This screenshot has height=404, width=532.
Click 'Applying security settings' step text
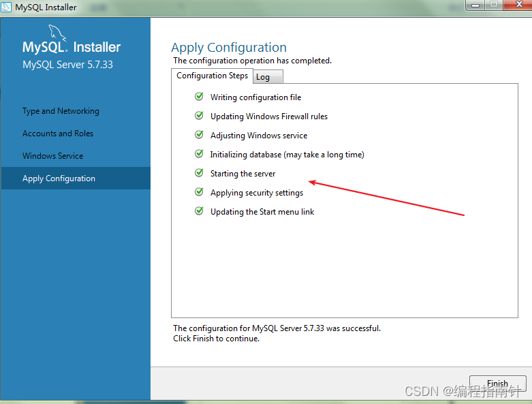pyautogui.click(x=257, y=193)
